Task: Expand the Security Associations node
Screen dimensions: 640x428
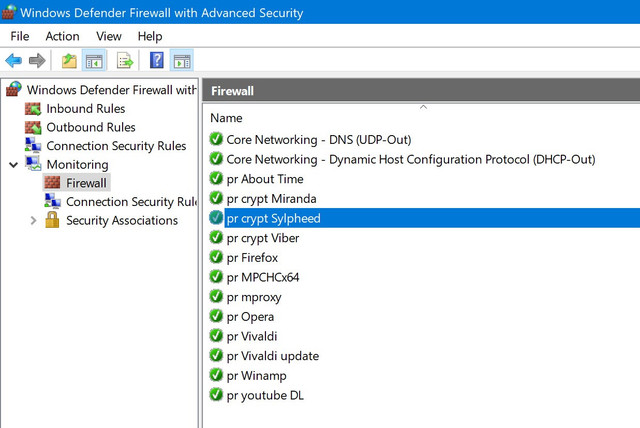Action: click(33, 221)
